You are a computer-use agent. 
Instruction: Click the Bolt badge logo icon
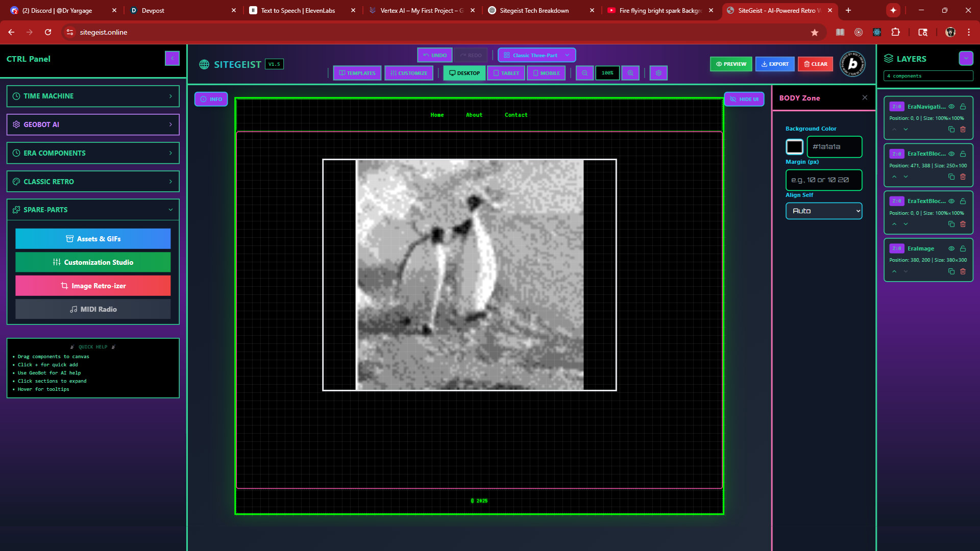click(852, 64)
